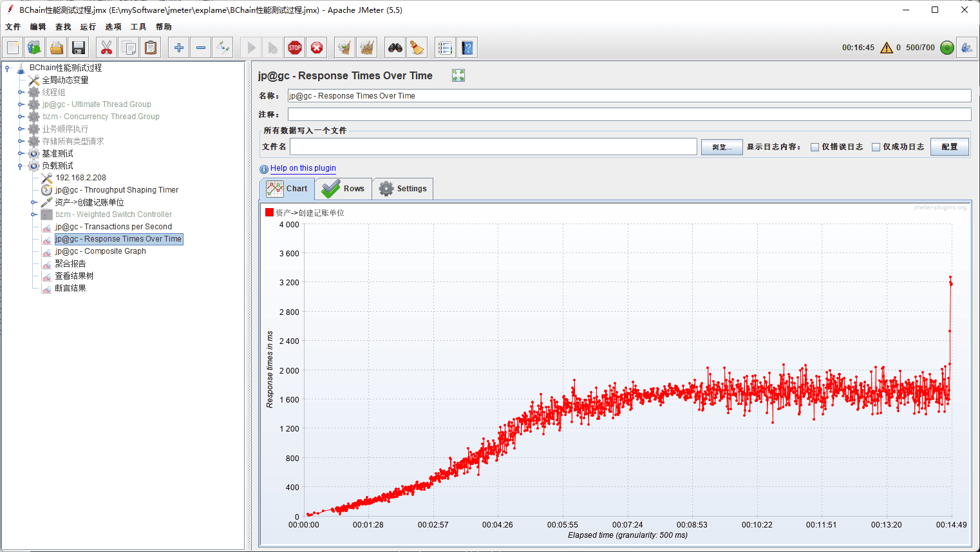Collapse the 负载测试 tree node
This screenshot has width=980, height=552.
pyautogui.click(x=21, y=166)
